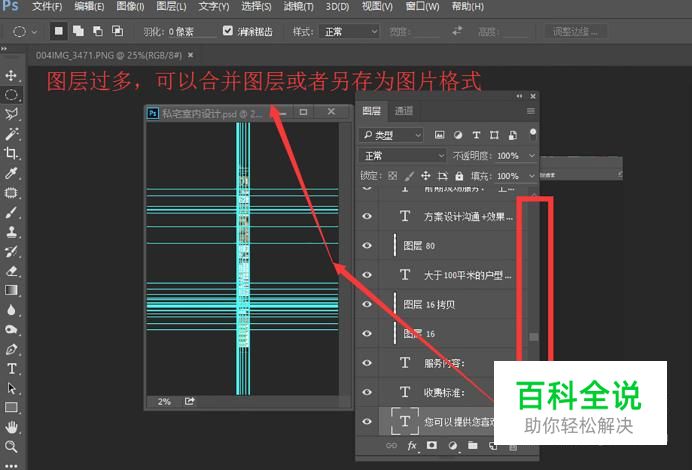The image size is (692, 470).
Task: Click the layer style fx icon
Action: pyautogui.click(x=412, y=446)
